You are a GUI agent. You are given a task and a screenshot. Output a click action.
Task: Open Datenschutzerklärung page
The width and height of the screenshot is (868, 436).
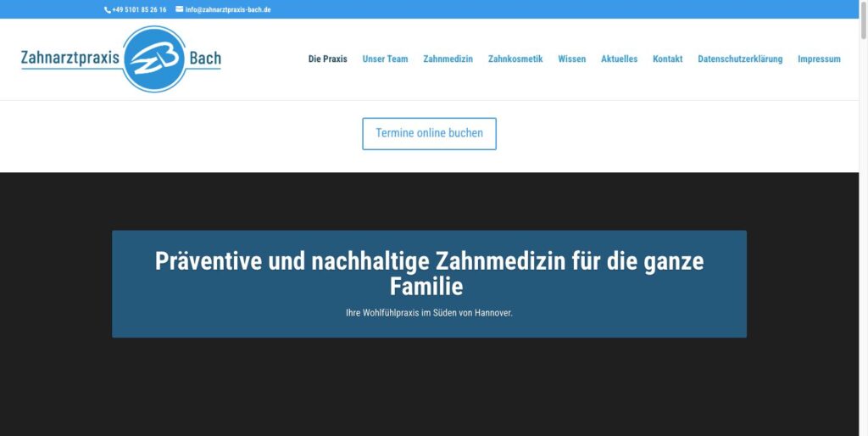point(740,59)
